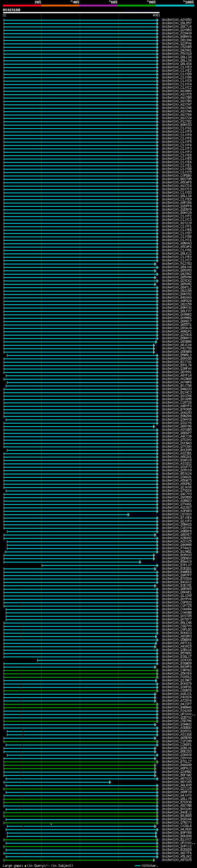The width and height of the screenshot is (197, 868).
Task: Click the UniRef100_C1JYG1 label
Action: [177, 128]
